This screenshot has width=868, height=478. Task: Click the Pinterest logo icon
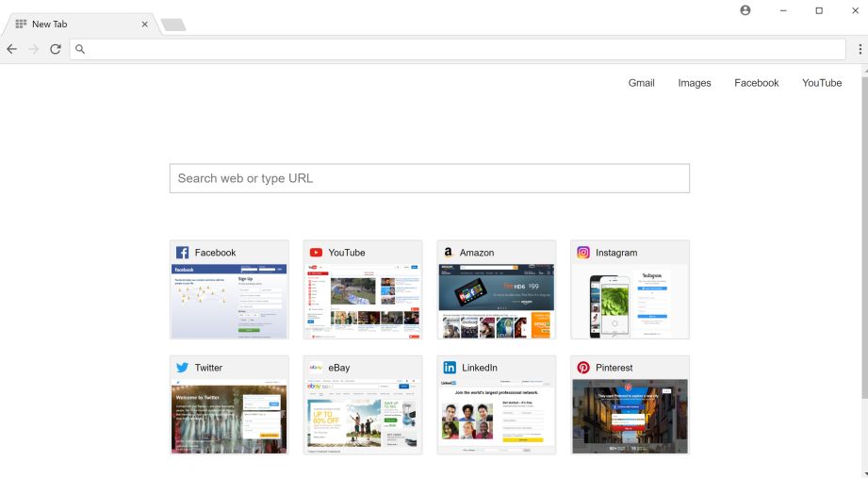pyautogui.click(x=583, y=368)
